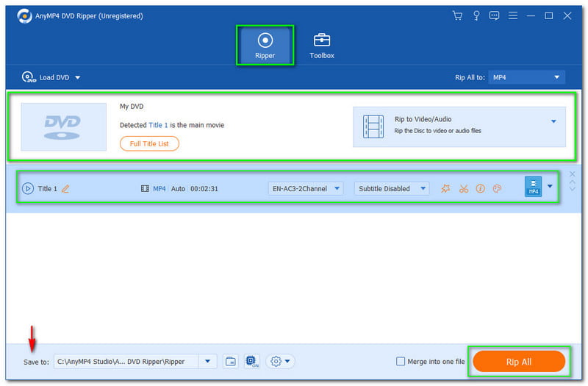The image size is (588, 386).
Task: Open the edit effects star-wand icon
Action: click(445, 188)
